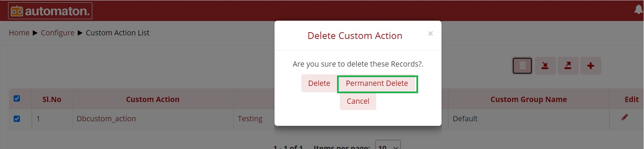Edit Dbcustom_action with pencil icon

[x=624, y=117]
